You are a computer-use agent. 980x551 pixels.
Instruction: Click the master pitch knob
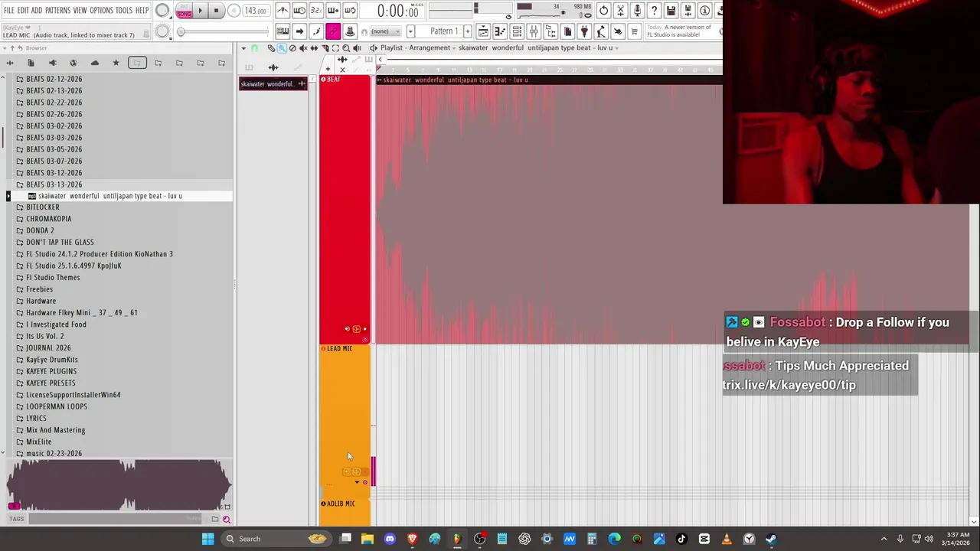(162, 31)
